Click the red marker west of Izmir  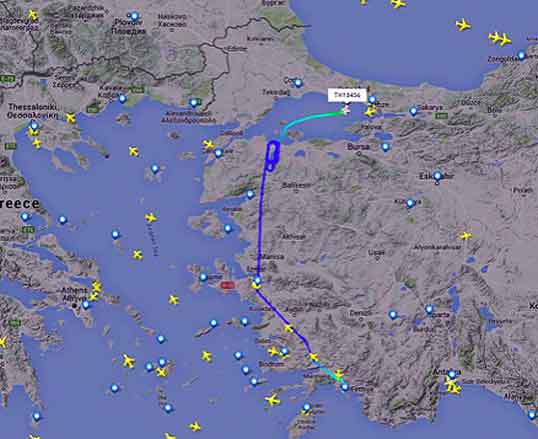[226, 285]
